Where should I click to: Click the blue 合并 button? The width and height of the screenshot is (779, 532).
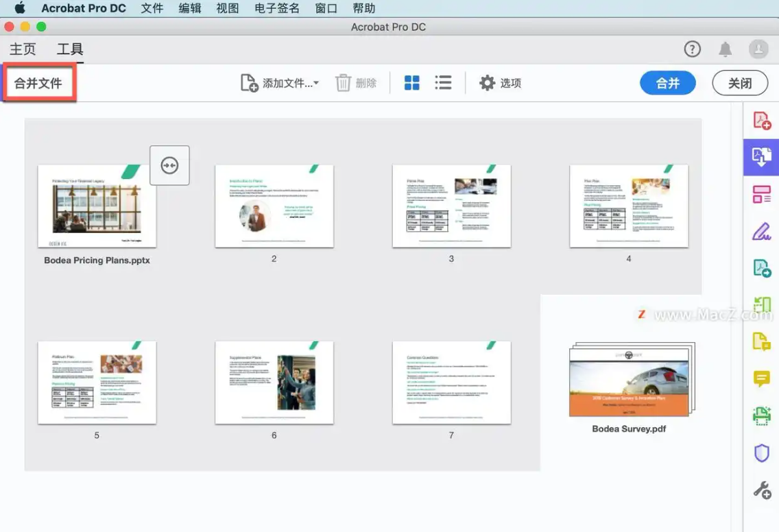[667, 82]
